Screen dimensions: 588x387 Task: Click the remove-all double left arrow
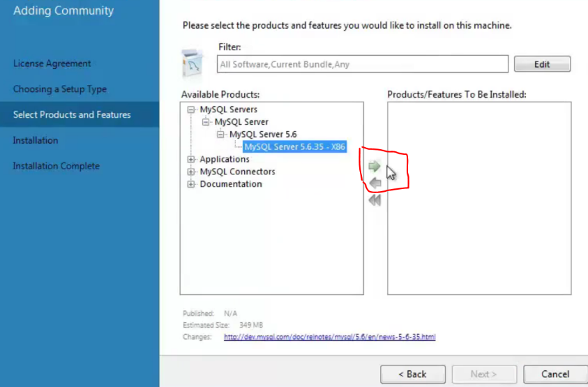375,200
